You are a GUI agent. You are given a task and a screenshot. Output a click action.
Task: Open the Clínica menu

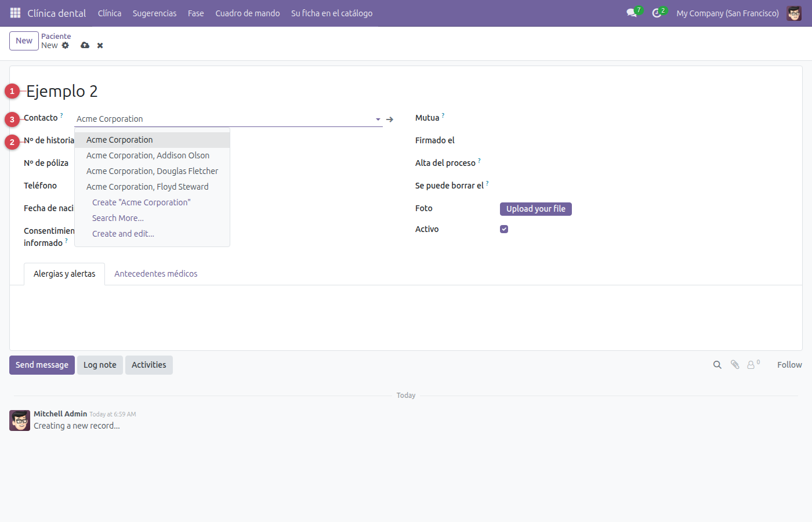coord(110,13)
